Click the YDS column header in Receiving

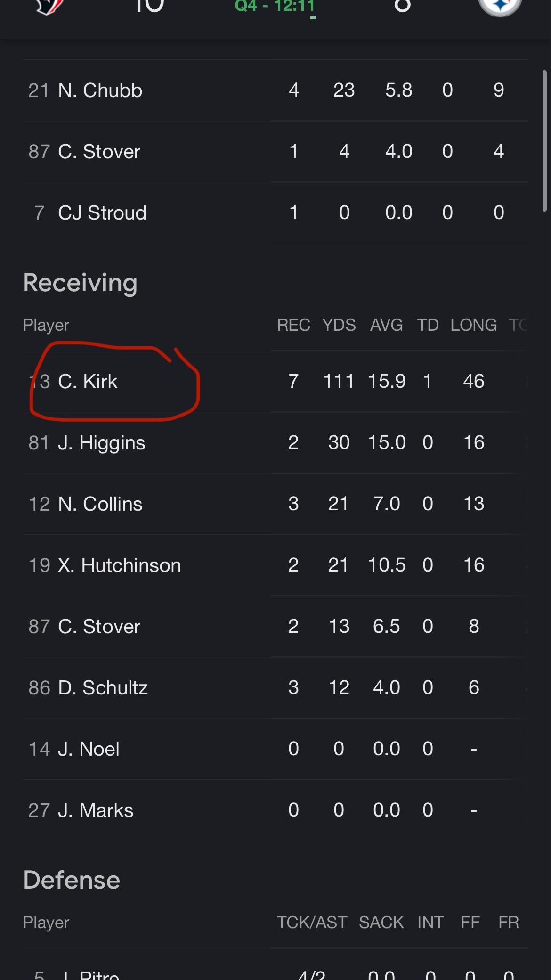tap(339, 325)
